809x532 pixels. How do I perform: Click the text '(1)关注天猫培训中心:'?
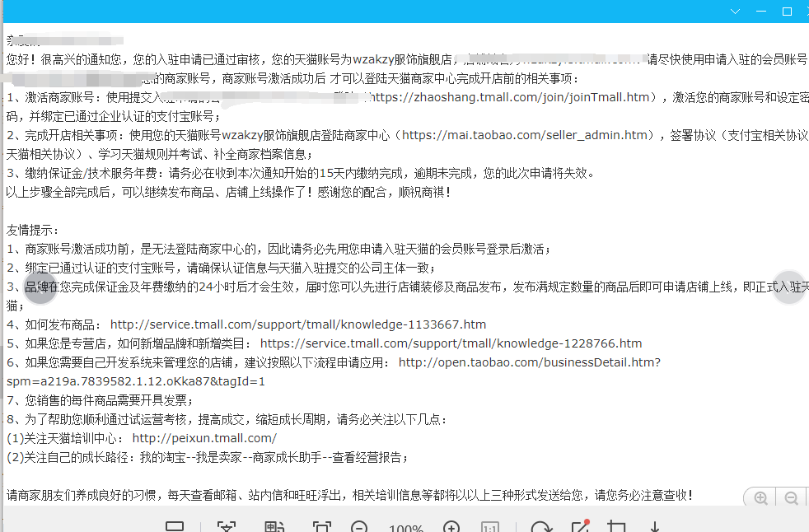[65, 439]
